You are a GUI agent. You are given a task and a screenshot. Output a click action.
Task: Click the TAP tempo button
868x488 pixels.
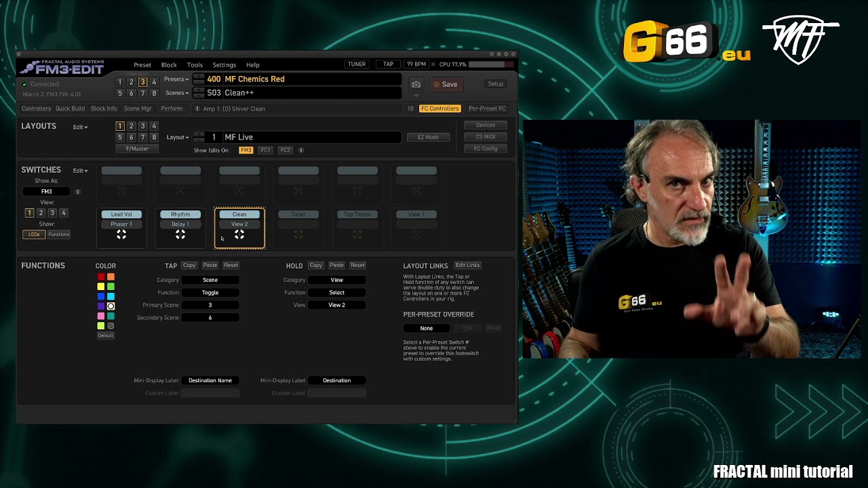pyautogui.click(x=388, y=64)
